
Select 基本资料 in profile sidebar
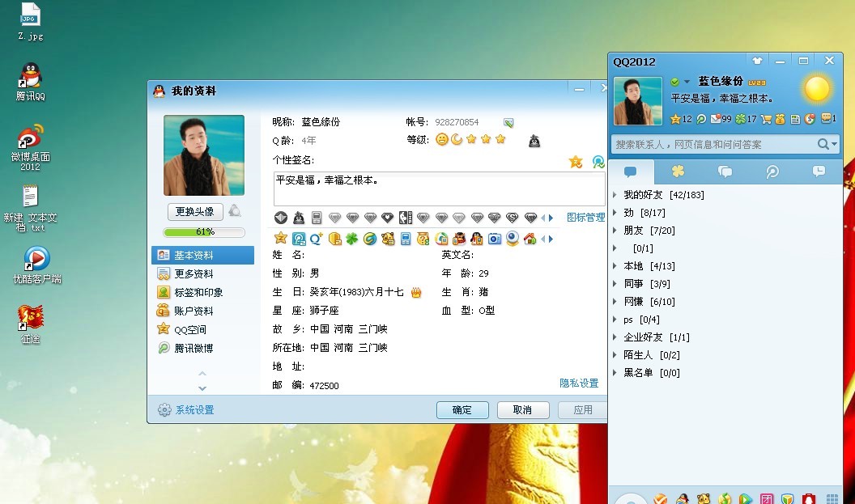(203, 255)
